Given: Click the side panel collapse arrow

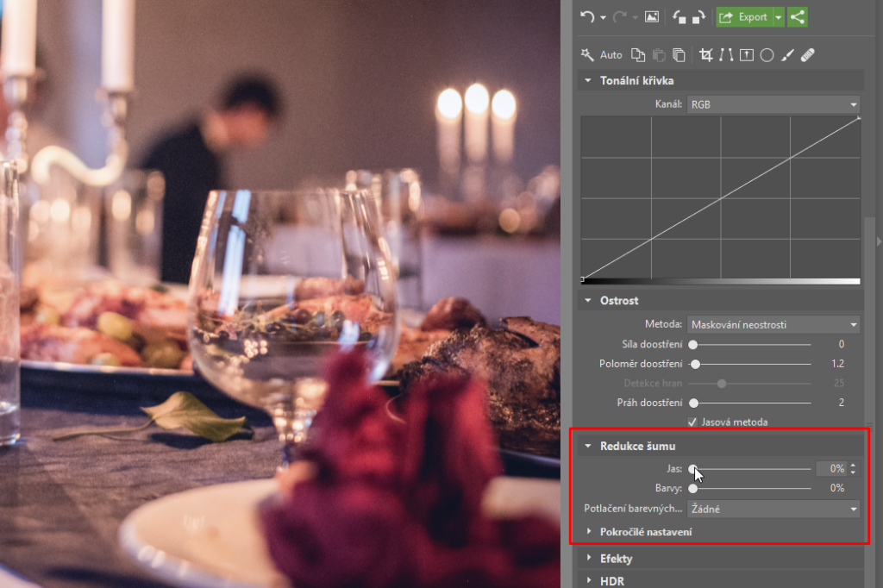Looking at the screenshot, I should (879, 241).
